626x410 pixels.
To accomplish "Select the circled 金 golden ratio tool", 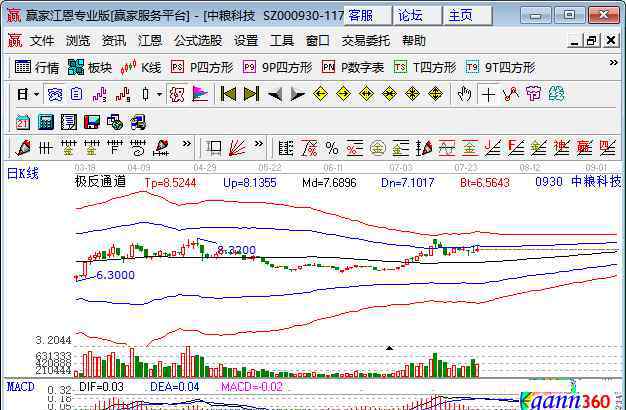I will pos(378,148).
